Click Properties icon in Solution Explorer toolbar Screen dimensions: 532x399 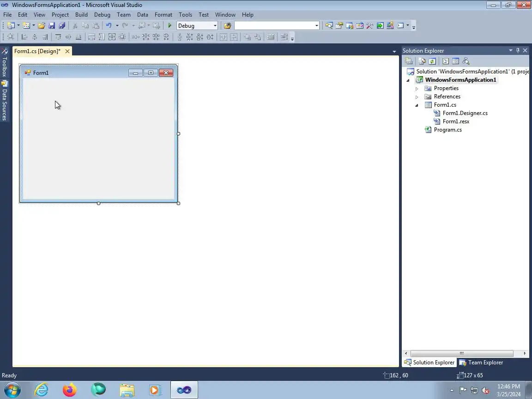click(x=409, y=61)
